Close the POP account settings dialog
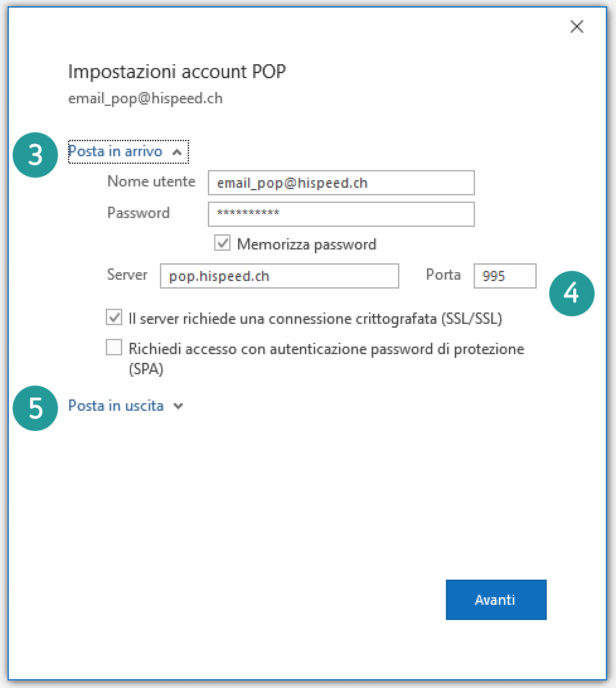 (576, 26)
